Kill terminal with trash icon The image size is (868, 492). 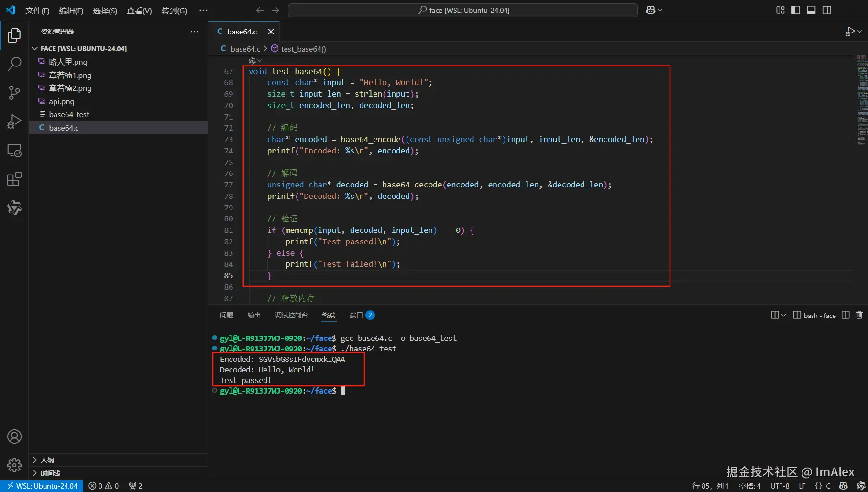[859, 315]
